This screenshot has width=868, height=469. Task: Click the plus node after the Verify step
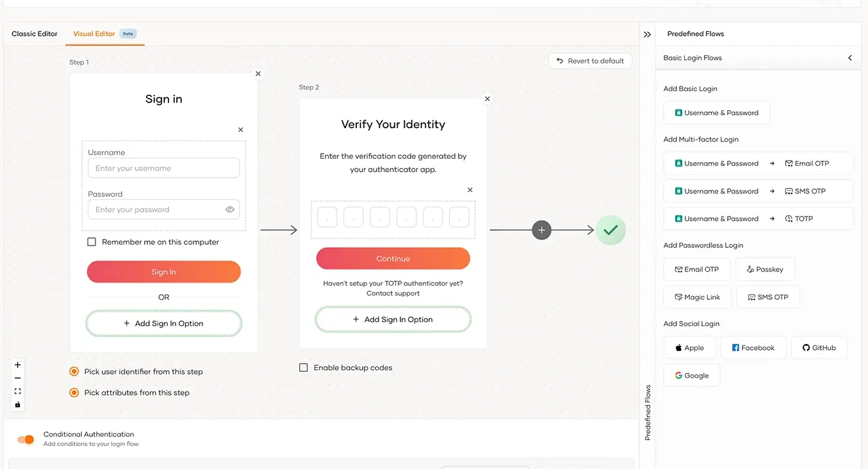point(541,229)
